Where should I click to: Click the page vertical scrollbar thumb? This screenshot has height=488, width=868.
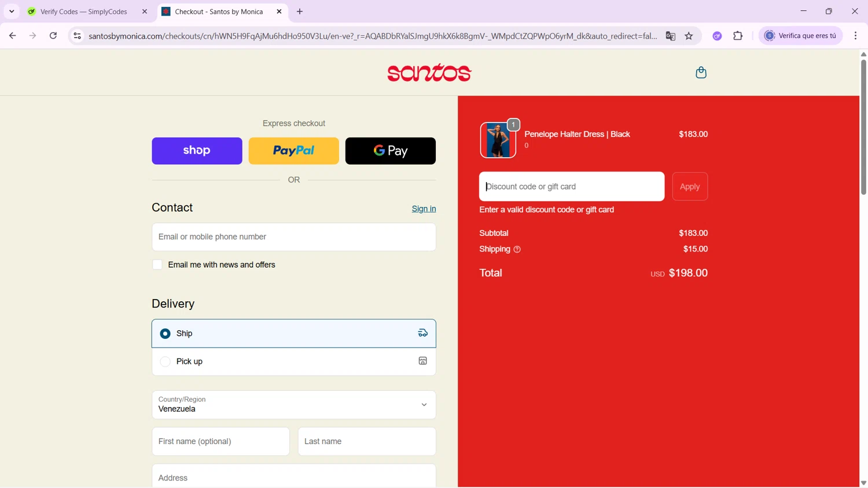click(x=863, y=127)
